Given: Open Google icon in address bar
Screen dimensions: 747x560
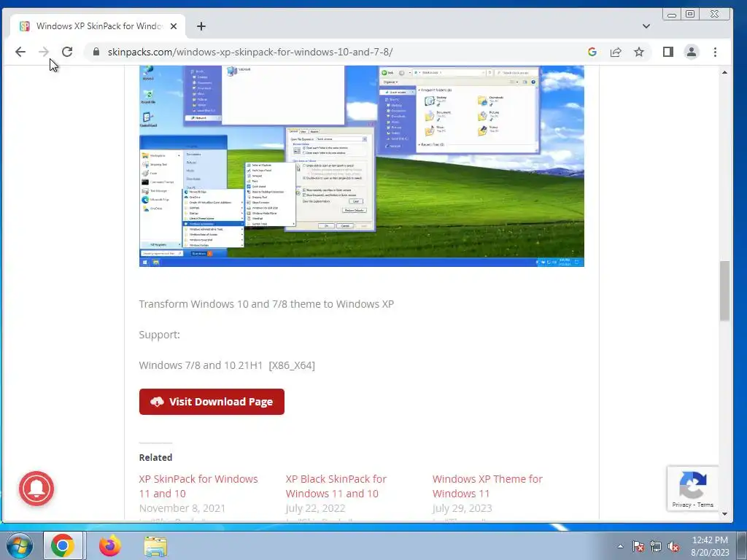Looking at the screenshot, I should tap(592, 52).
